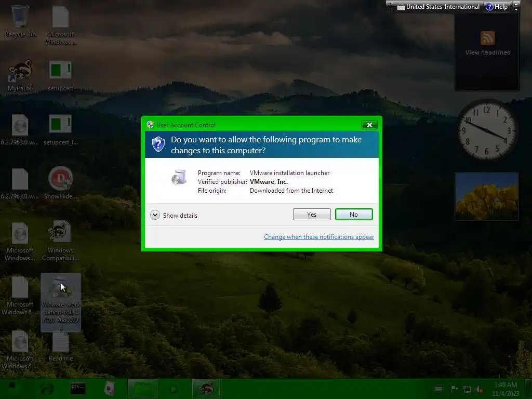The image size is (532, 399).
Task: Open Change when these notifications appear link
Action: [x=319, y=237]
